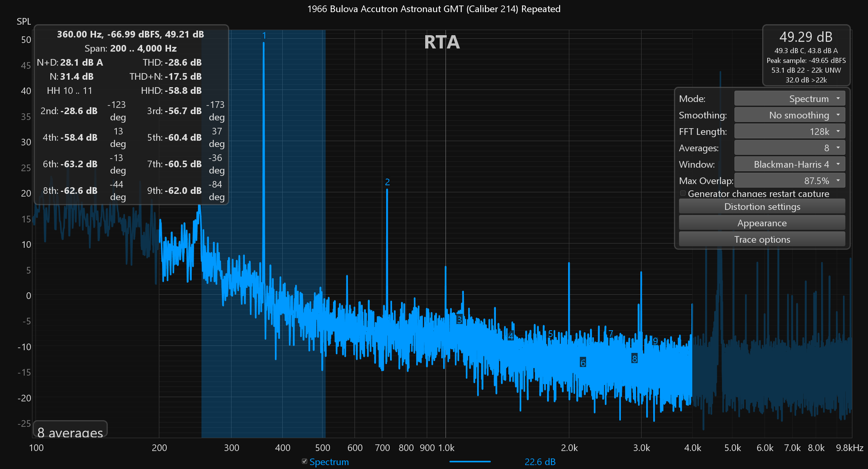Click the Spectrum trace label in legend
Screen dimensions: 868x469
[329, 462]
